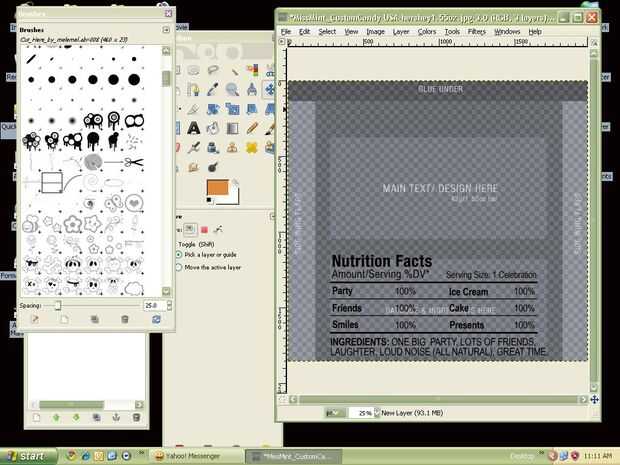Select the Smudge tool in toolbox
Image resolution: width=620 pixels, height=465 pixels.
click(x=194, y=167)
